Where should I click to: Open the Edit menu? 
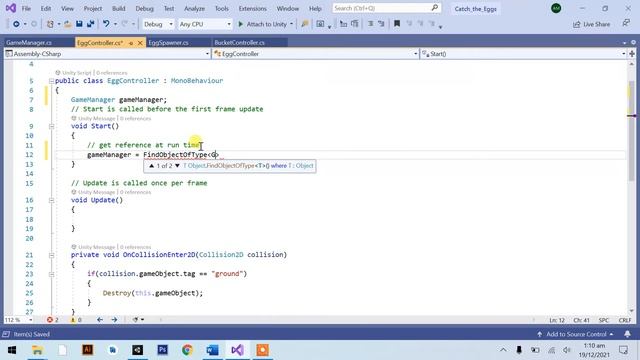point(46,8)
